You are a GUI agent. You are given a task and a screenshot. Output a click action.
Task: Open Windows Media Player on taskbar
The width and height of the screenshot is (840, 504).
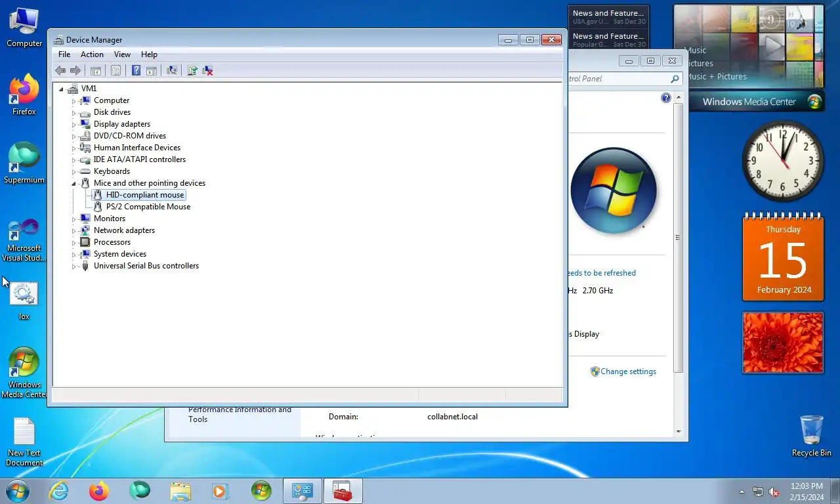tap(220, 491)
